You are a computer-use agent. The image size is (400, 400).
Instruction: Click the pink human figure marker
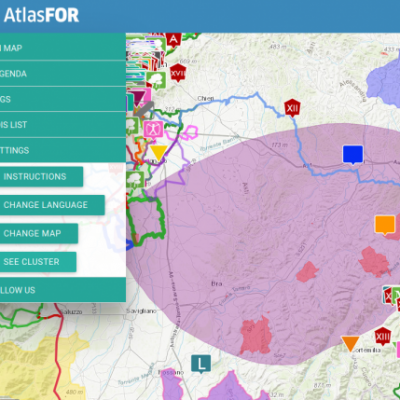point(153,129)
